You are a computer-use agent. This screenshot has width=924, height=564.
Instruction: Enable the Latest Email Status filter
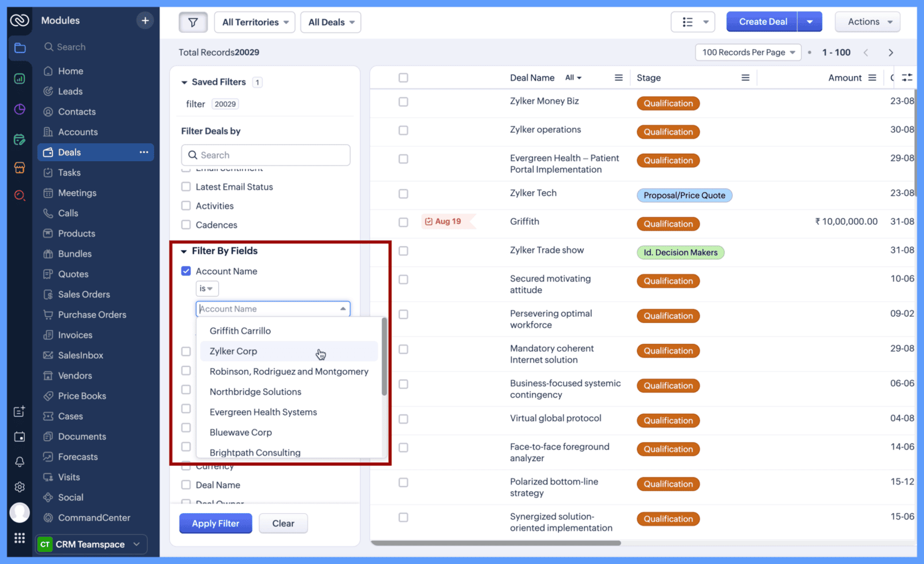[186, 187]
